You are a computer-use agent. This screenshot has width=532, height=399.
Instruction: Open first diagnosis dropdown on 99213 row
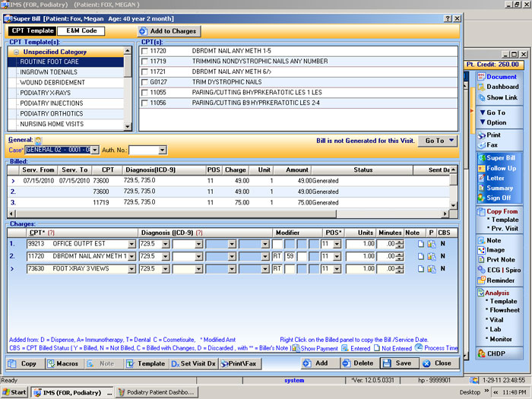[x=165, y=244]
